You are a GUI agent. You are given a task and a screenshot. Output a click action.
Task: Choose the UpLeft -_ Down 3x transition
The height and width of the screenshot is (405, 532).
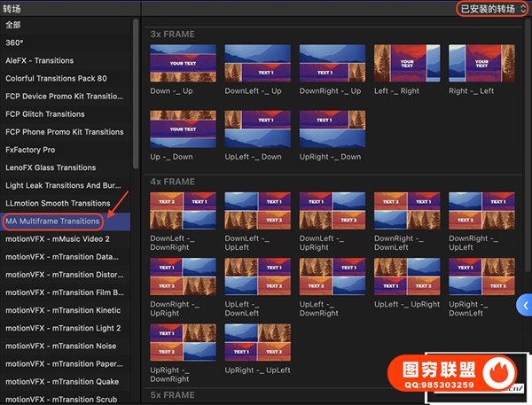coord(257,129)
